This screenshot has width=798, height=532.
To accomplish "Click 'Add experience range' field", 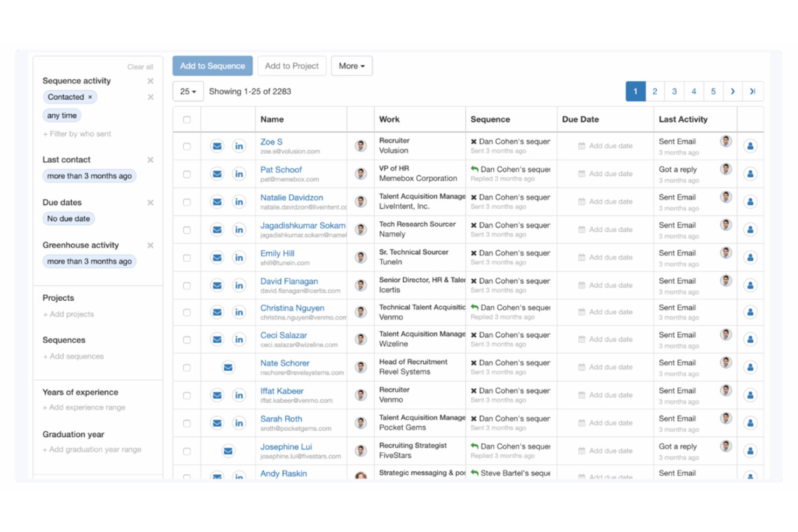I will [84, 407].
